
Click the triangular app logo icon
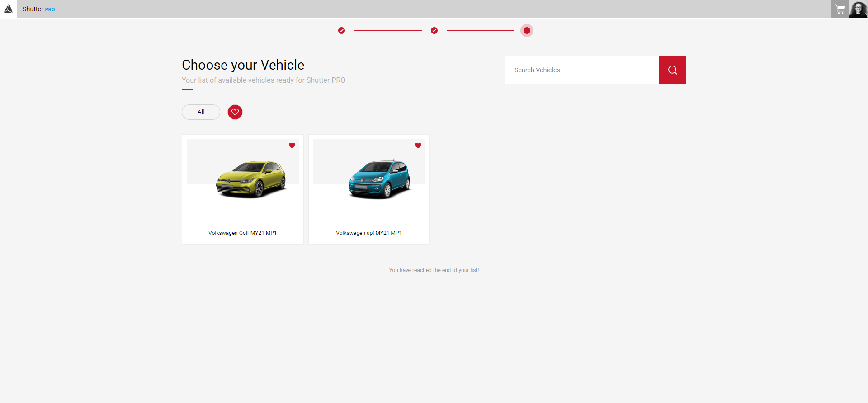click(x=8, y=9)
